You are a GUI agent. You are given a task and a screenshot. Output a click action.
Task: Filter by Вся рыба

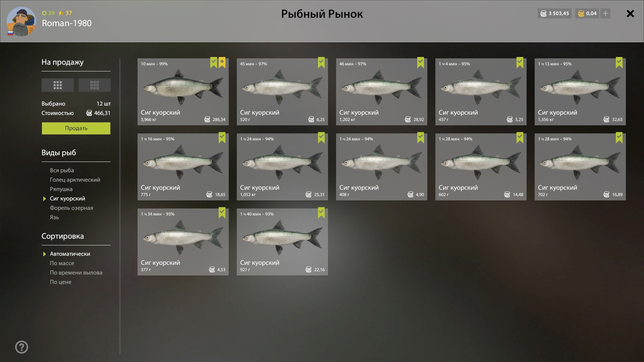coord(62,170)
